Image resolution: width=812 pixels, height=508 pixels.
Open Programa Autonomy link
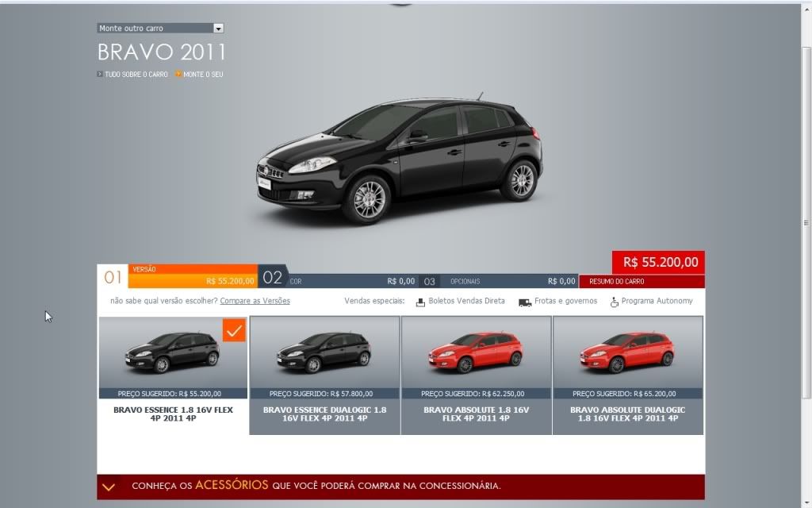click(657, 301)
